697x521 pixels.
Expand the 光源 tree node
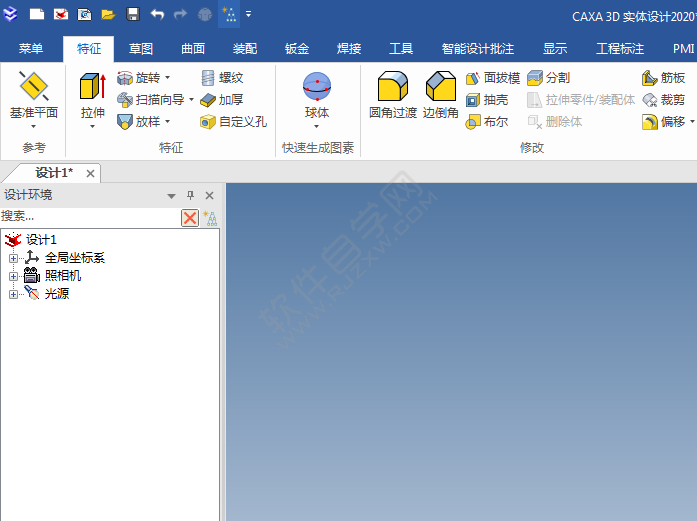(x=13, y=294)
